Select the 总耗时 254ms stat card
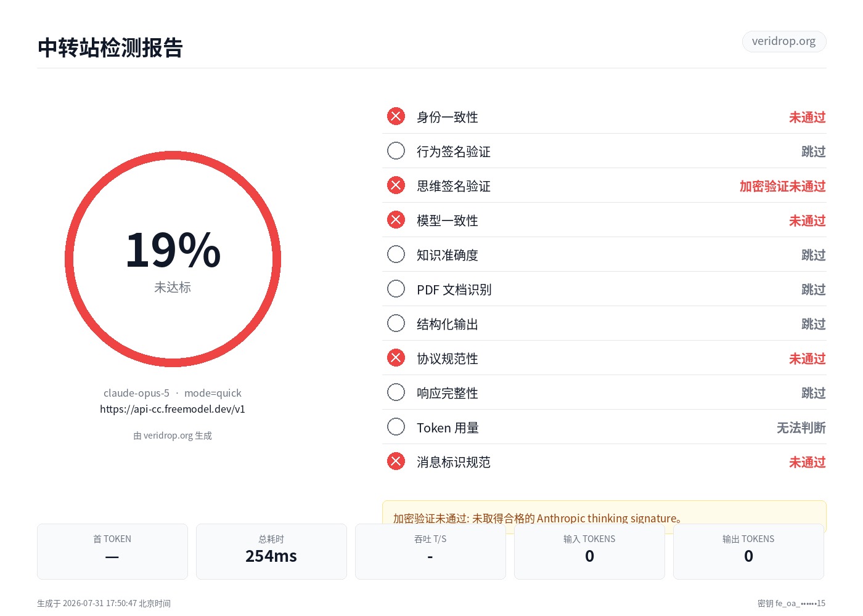Viewport: 863px width, 616px height. [x=271, y=551]
